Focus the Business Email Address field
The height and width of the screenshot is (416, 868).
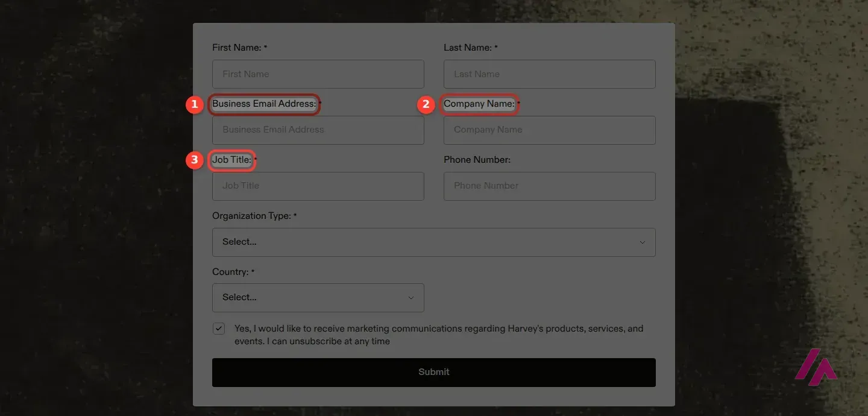(318, 130)
